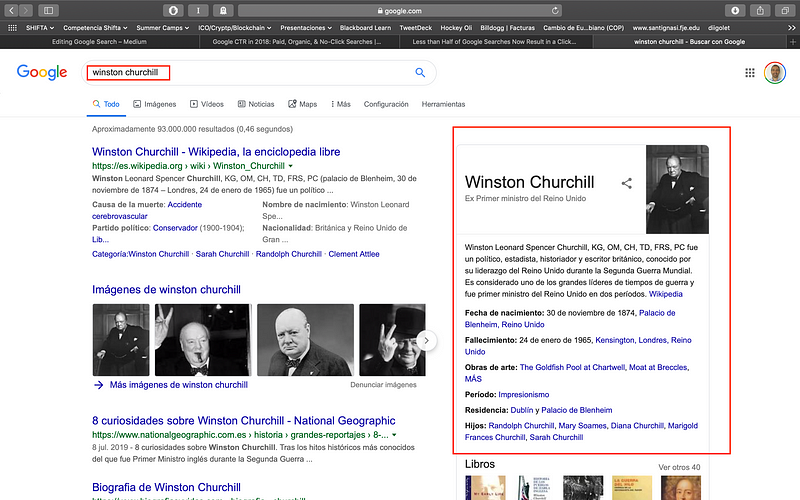Click Accidente cerebrovascular link
The width and height of the screenshot is (800, 500).
147,210
